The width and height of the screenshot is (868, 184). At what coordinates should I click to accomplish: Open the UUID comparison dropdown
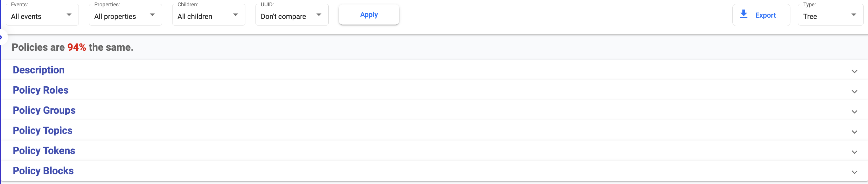click(x=292, y=15)
